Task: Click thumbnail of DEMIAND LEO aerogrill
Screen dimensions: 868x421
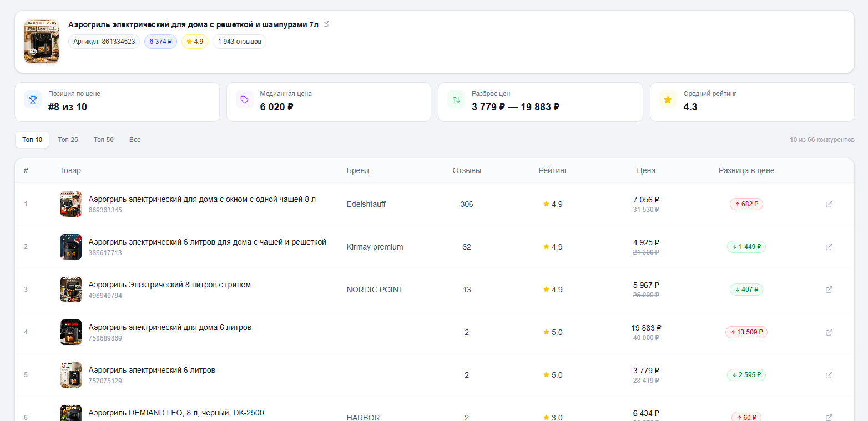Action: [x=71, y=413]
